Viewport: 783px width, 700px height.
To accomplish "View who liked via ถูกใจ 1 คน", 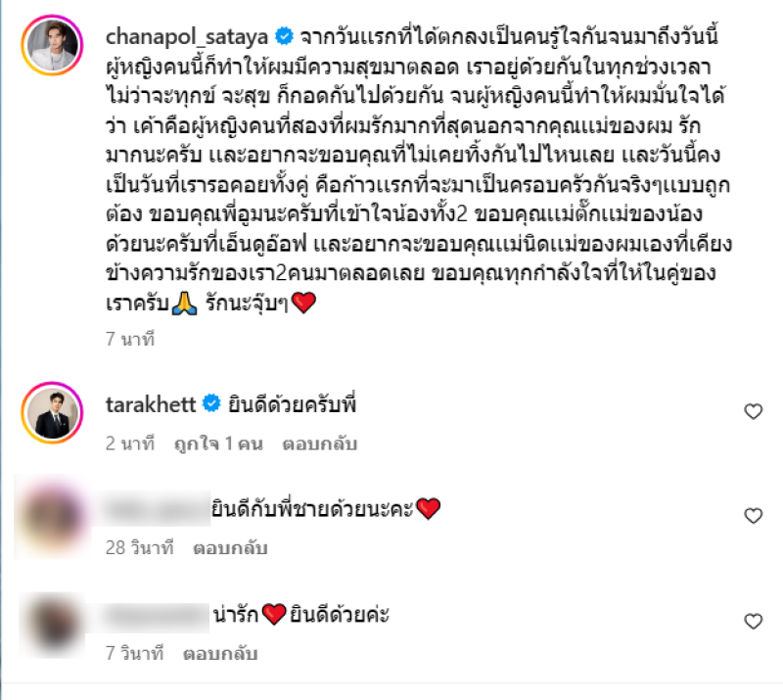I will point(218,443).
